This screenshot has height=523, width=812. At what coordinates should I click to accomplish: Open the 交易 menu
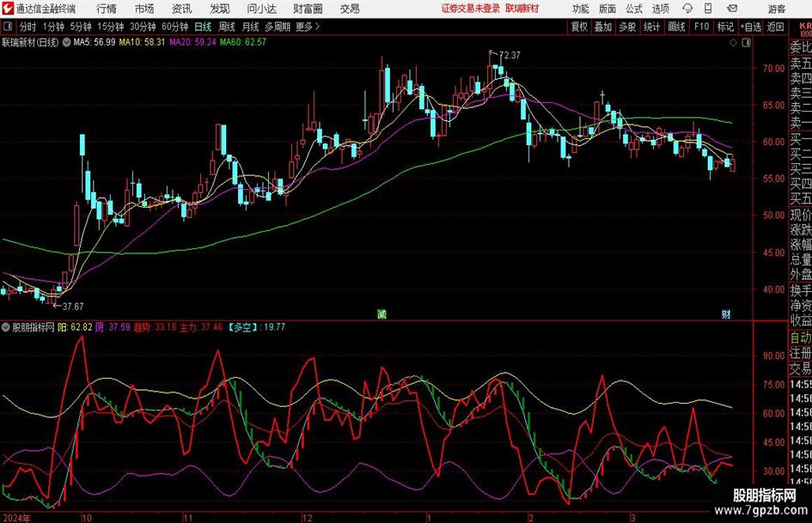point(350,9)
